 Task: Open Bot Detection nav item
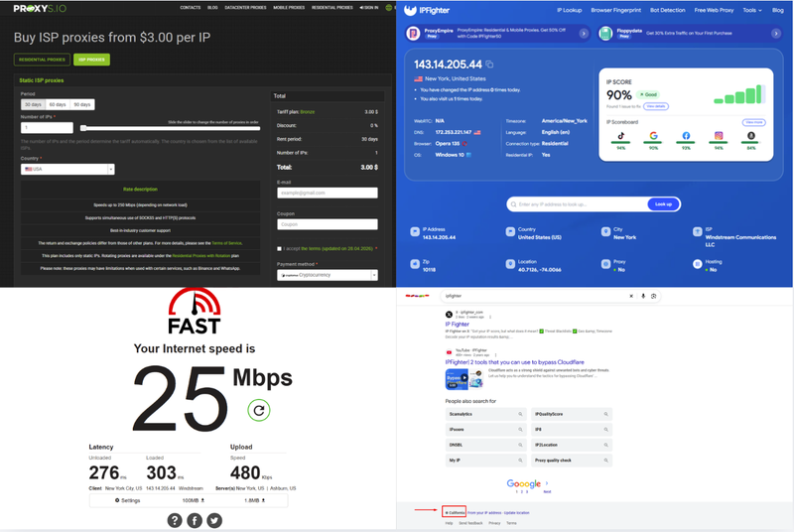coord(667,10)
